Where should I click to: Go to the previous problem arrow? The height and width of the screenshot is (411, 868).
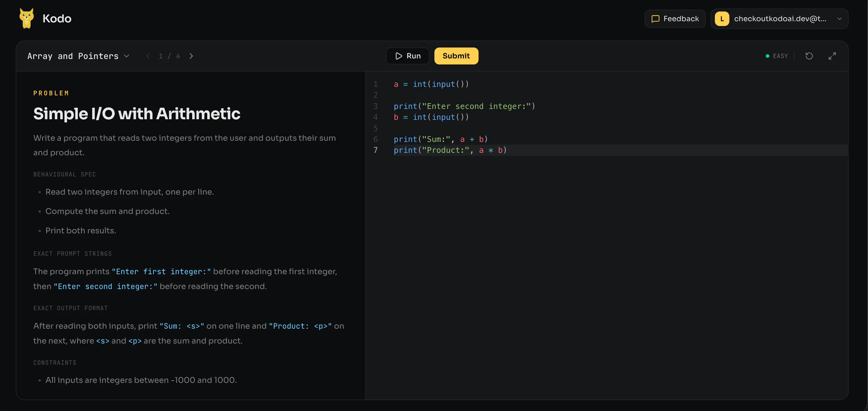[x=148, y=56]
